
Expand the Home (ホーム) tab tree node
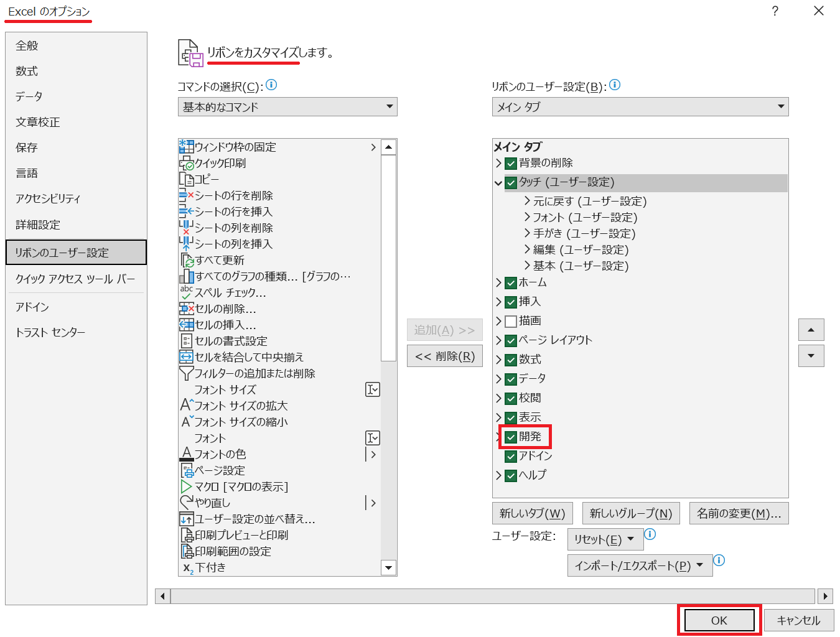pos(498,283)
